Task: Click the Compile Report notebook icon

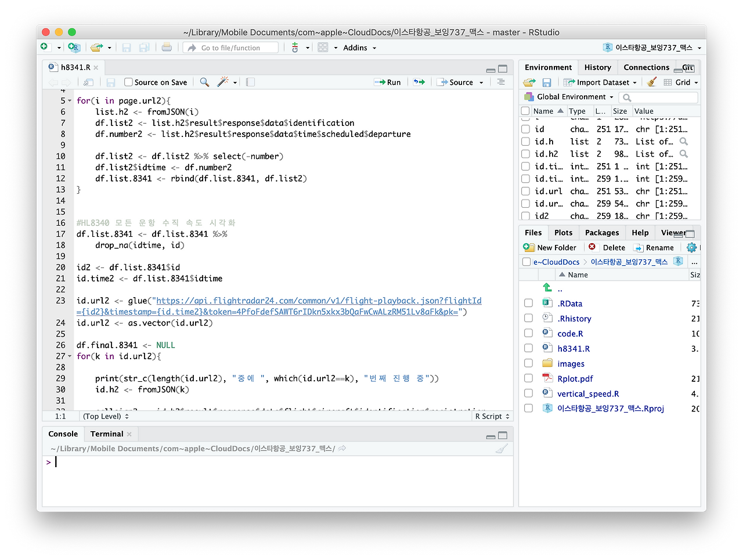Action: click(x=250, y=82)
